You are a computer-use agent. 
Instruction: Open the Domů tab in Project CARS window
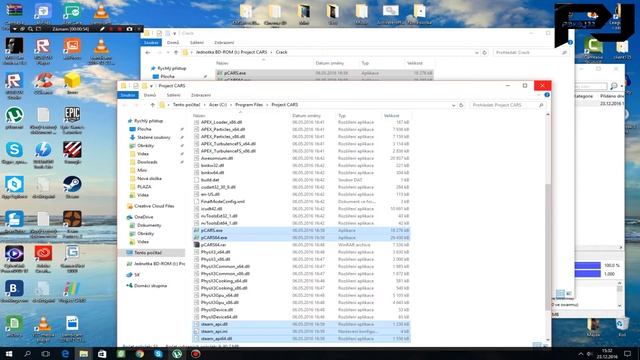point(150,95)
